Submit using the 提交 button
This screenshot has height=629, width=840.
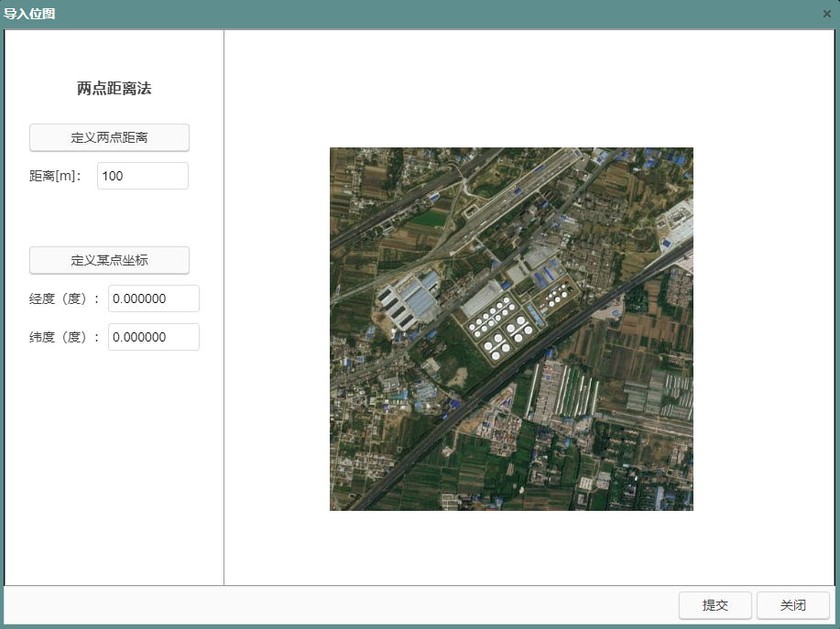pos(715,605)
